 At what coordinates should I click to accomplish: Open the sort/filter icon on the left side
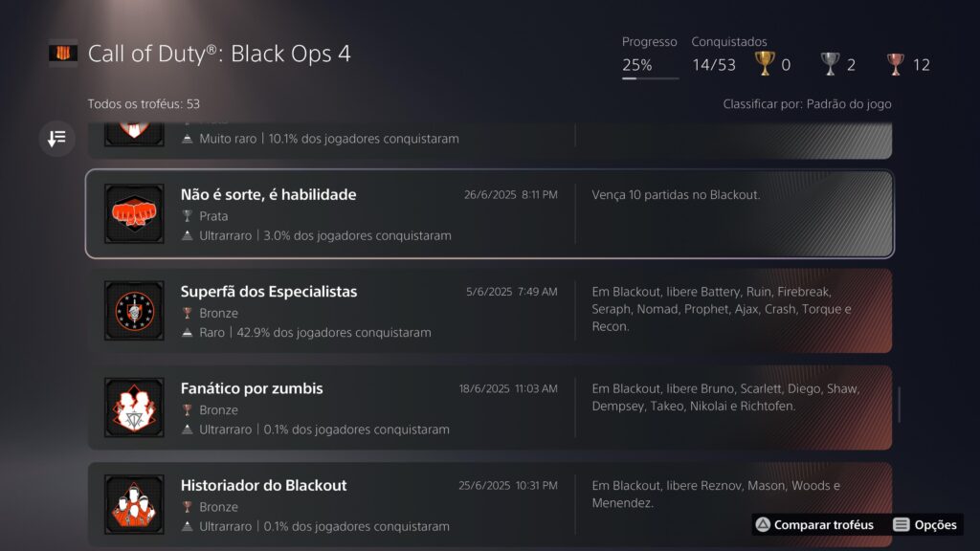(56, 139)
